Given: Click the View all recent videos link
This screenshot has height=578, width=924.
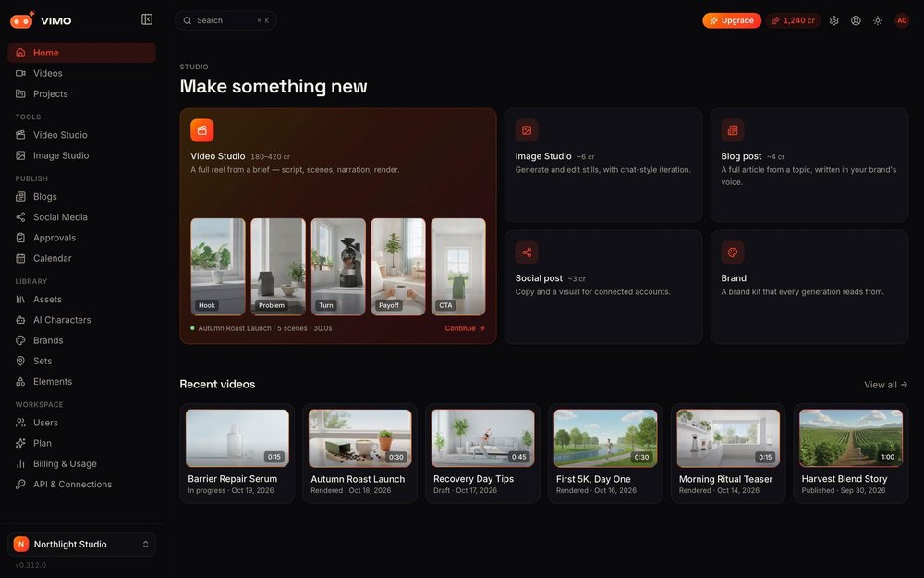Looking at the screenshot, I should click(x=886, y=385).
